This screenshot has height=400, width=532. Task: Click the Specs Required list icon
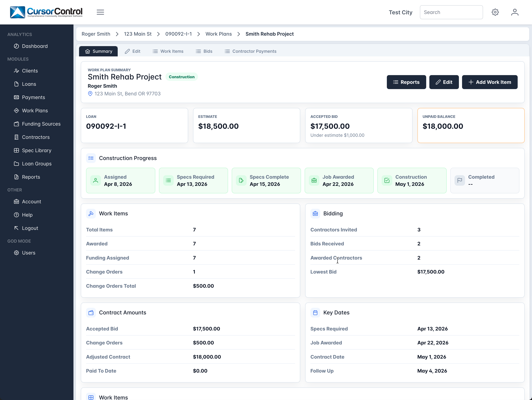pos(168,180)
